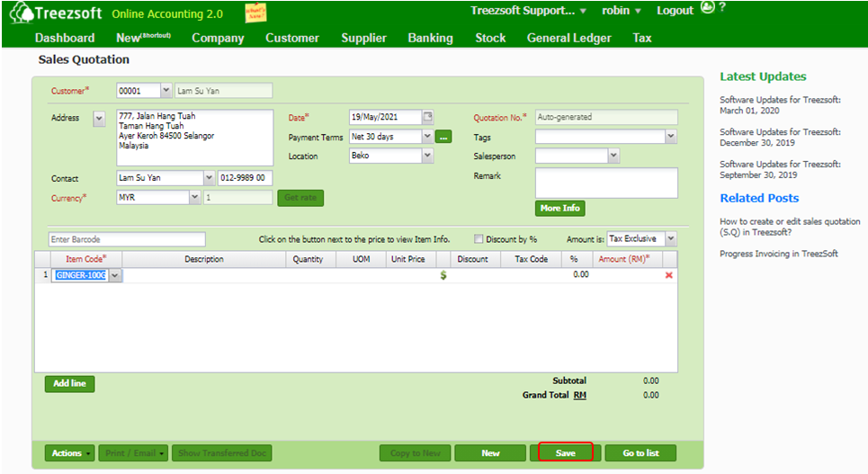Image resolution: width=868 pixels, height=474 pixels.
Task: Open the General Ledger menu
Action: tap(569, 38)
